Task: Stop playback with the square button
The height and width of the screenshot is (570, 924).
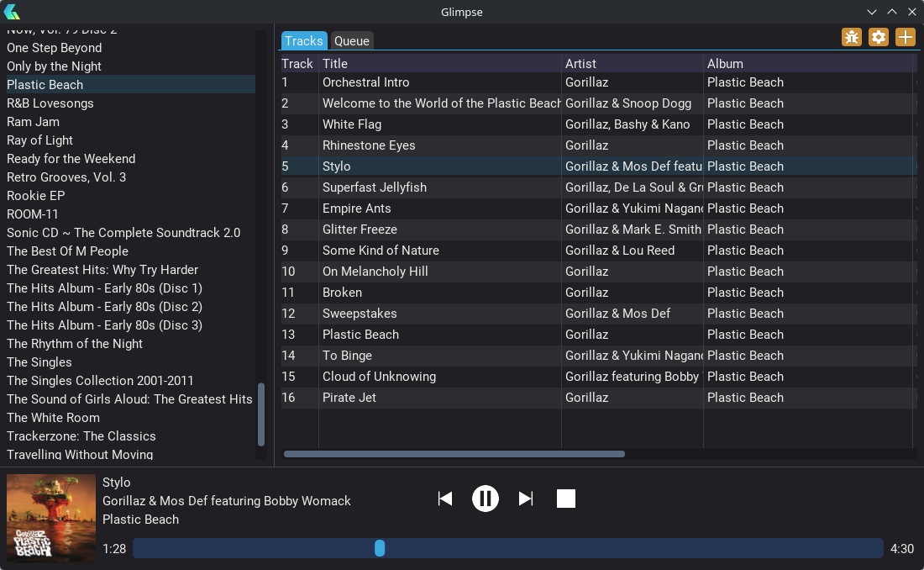Action: coord(566,499)
